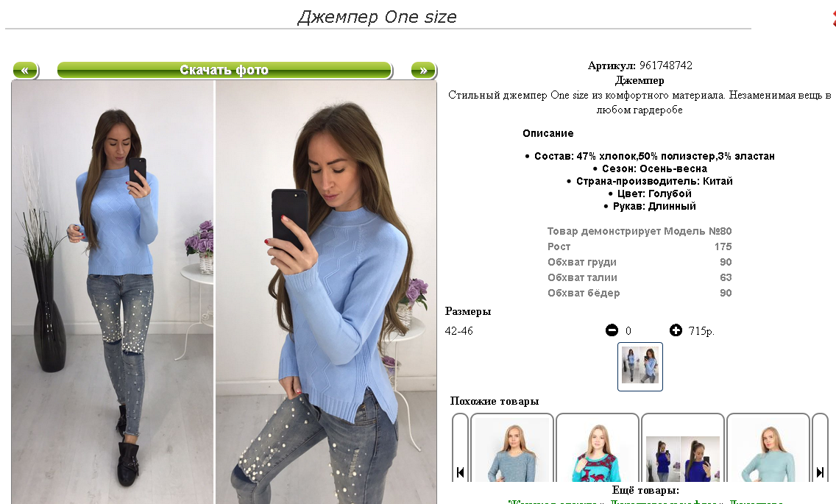Go to next photo with » button
836x504 pixels.
[x=423, y=71]
